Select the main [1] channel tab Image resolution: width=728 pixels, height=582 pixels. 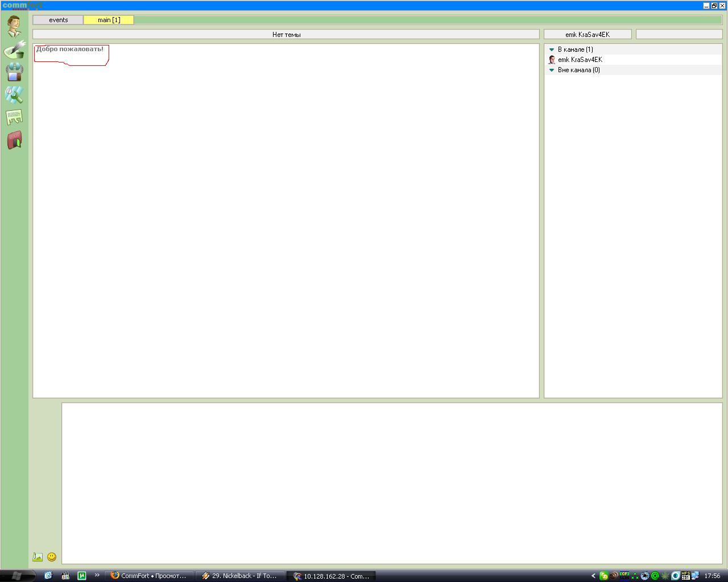pyautogui.click(x=109, y=20)
